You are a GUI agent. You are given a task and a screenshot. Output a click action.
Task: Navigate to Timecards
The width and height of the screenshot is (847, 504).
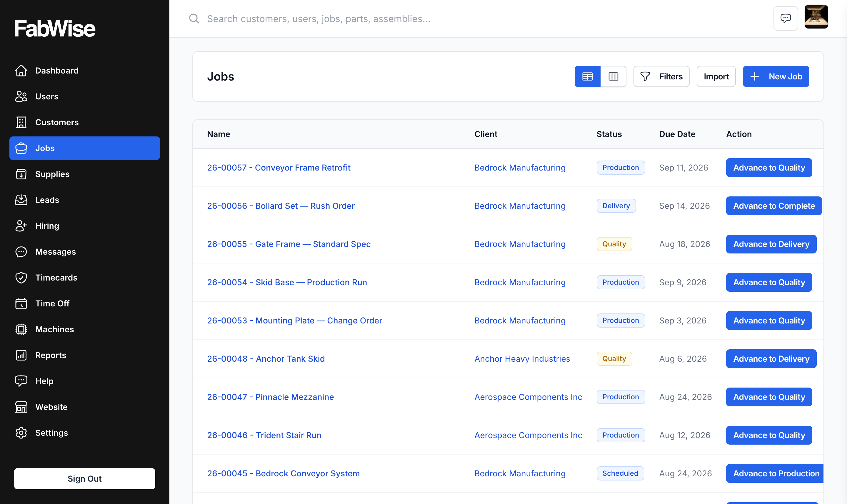[x=85, y=278]
